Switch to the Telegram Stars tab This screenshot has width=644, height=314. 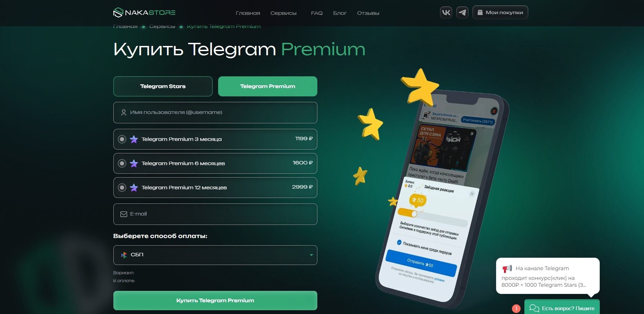click(x=163, y=86)
